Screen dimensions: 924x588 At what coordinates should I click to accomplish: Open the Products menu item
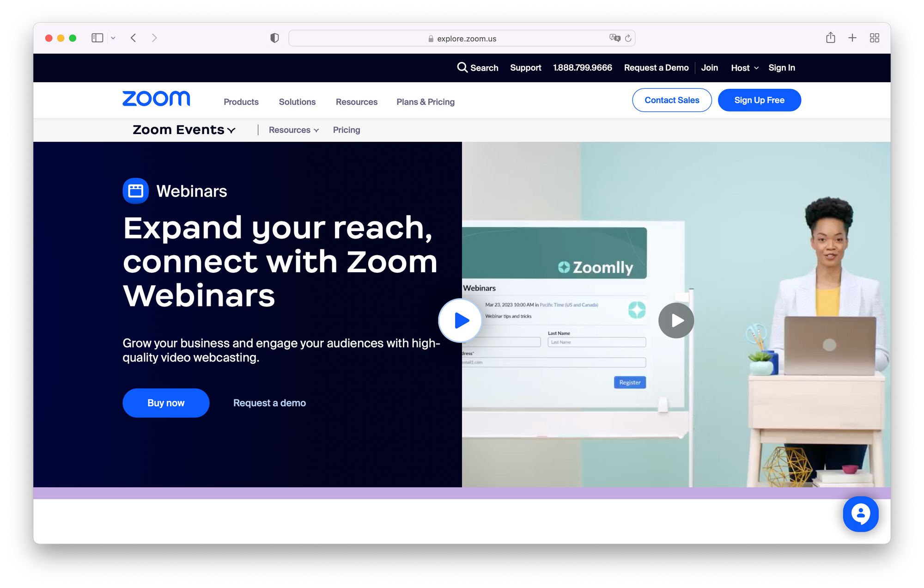tap(240, 101)
